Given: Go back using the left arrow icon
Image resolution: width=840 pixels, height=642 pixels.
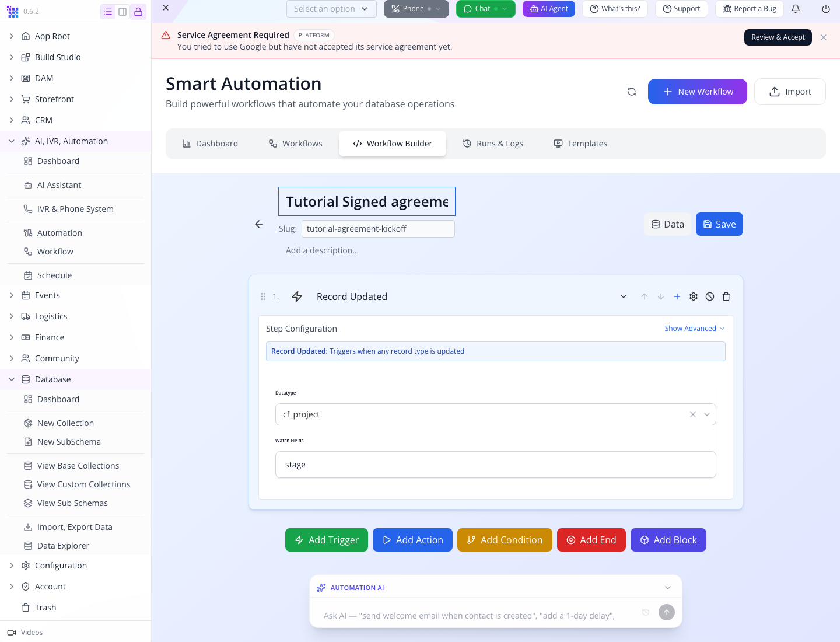Looking at the screenshot, I should click(259, 224).
